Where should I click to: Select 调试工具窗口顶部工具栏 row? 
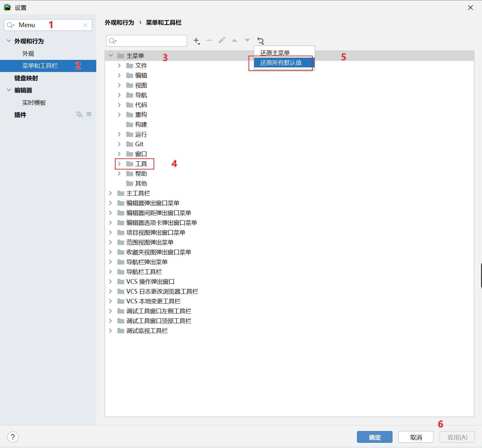pos(289,321)
